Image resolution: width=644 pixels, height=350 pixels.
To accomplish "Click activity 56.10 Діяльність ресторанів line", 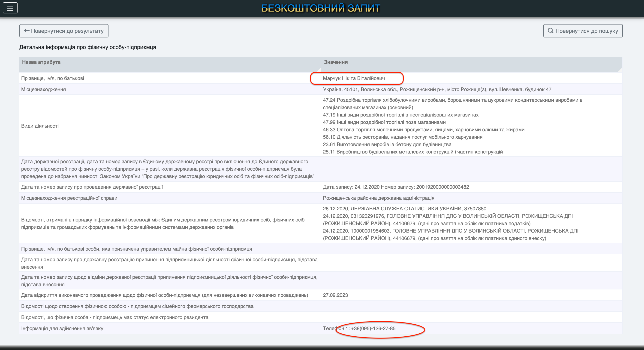I will click(x=403, y=137).
